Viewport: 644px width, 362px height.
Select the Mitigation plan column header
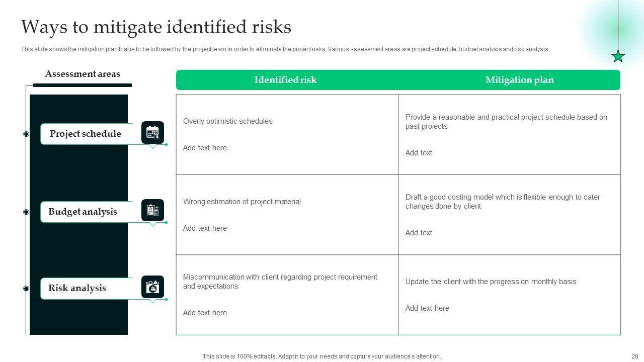pos(519,80)
